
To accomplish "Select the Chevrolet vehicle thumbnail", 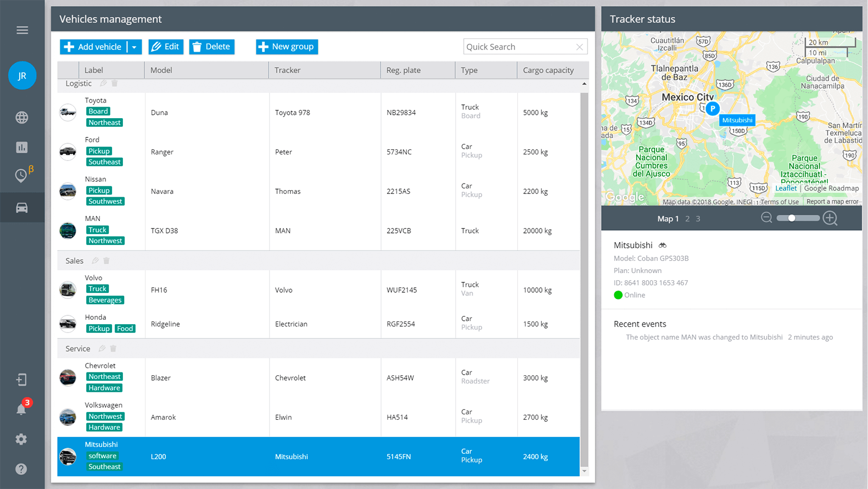I will click(x=68, y=377).
